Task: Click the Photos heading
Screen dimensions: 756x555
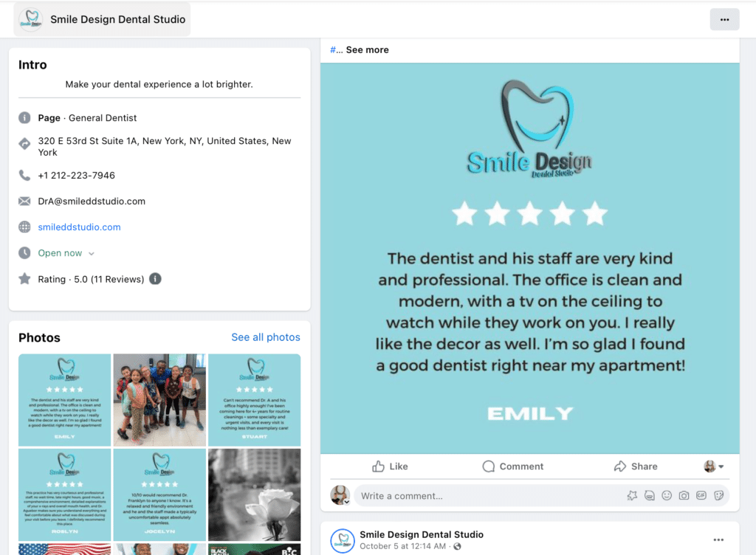Action: (40, 338)
